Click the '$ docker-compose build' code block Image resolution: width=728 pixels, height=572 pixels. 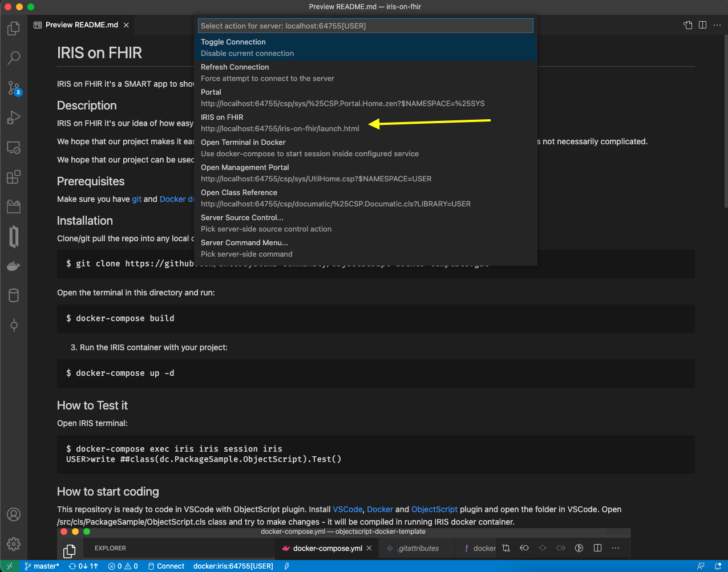click(x=376, y=318)
